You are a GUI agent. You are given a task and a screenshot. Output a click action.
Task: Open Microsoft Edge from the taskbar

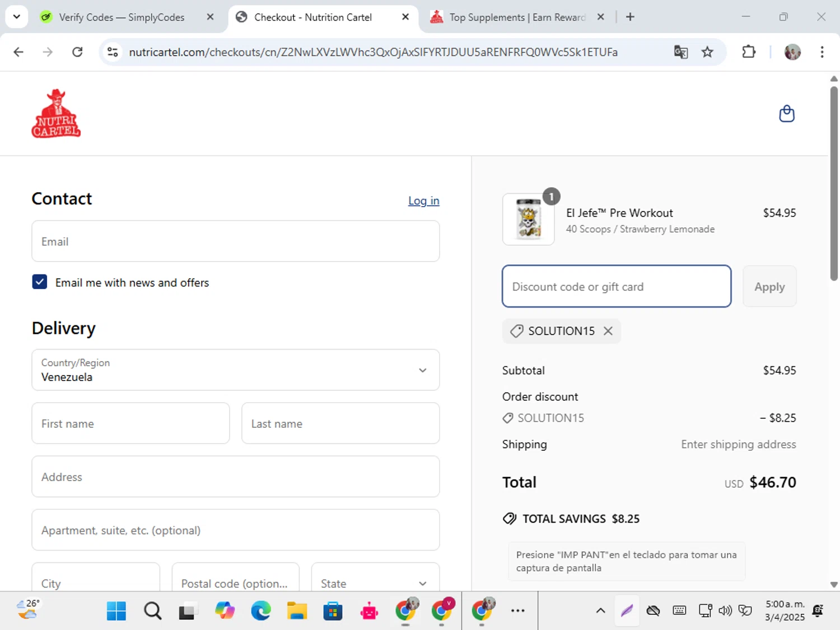tap(260, 611)
